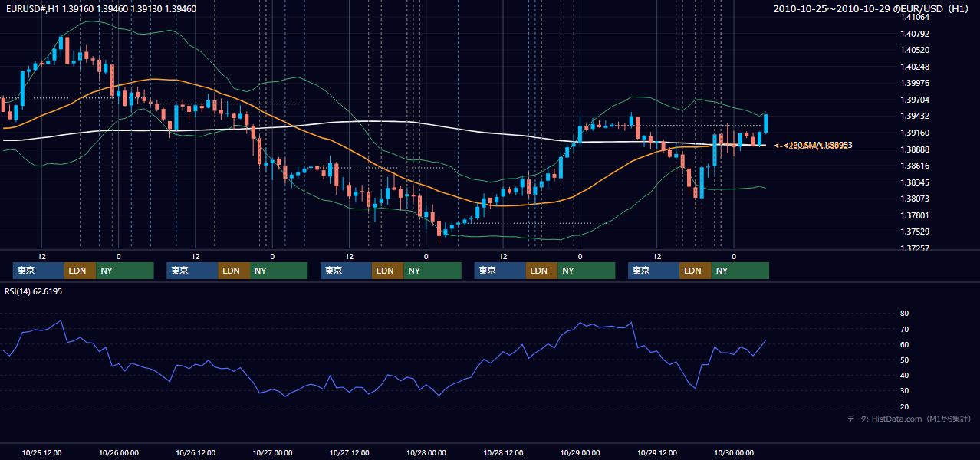Click the RSI scale value 40

(x=904, y=376)
